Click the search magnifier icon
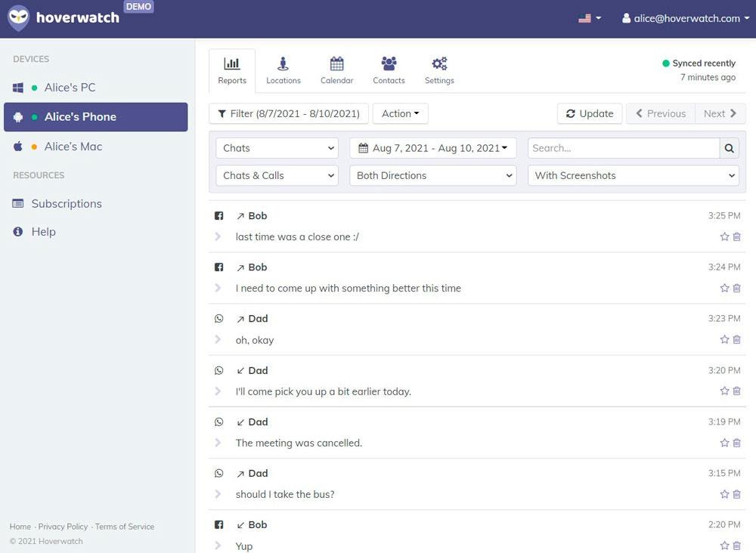Viewport: 756px width, 553px height. pyautogui.click(x=729, y=148)
